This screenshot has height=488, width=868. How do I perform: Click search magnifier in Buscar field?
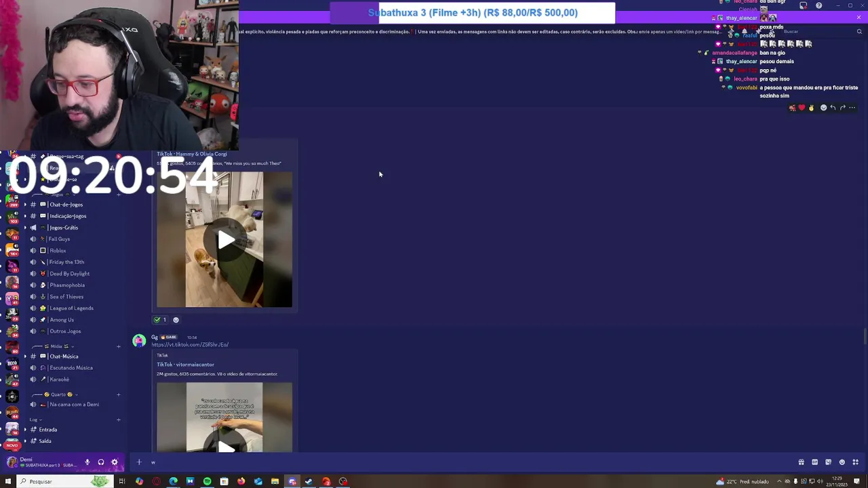click(859, 31)
